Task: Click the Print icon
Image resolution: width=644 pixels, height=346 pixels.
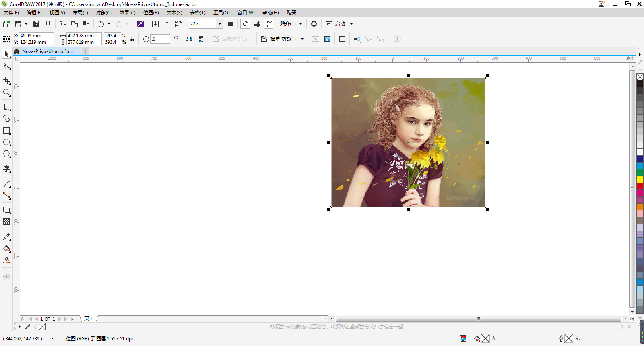Action: (48, 24)
